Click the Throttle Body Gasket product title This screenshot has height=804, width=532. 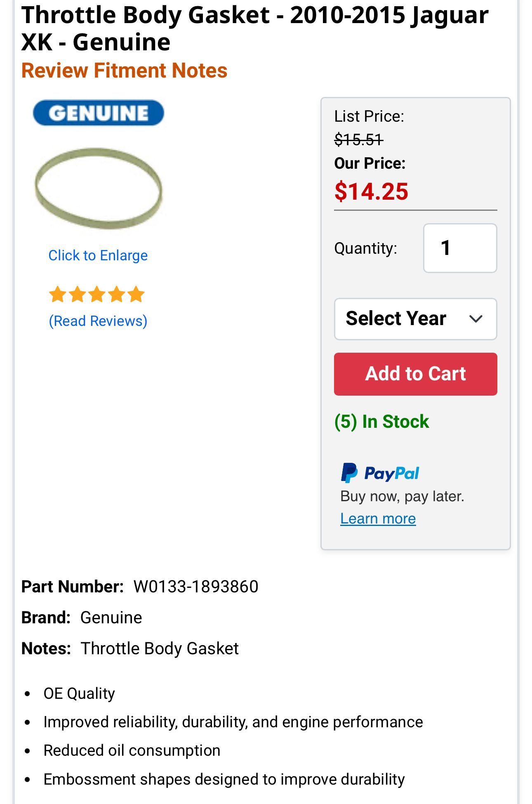pos(254,28)
